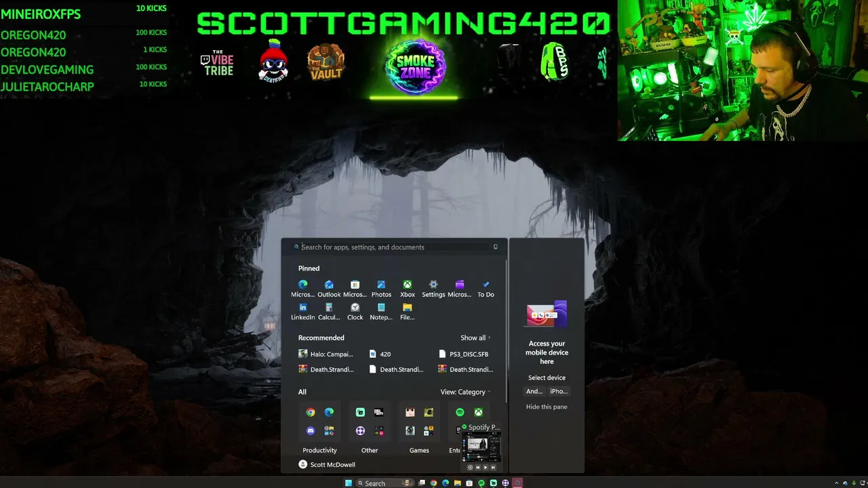The height and width of the screenshot is (488, 868).
Task: Select iPhone as mobile device
Action: pos(559,391)
